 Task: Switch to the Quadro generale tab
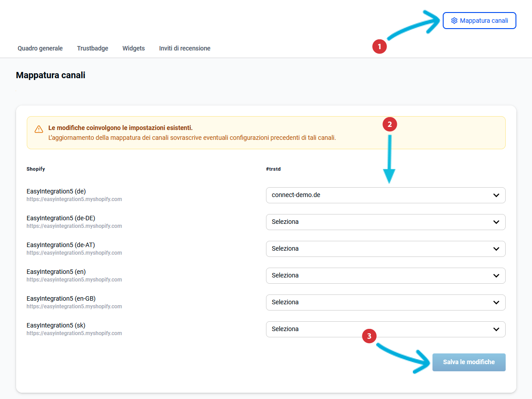pyautogui.click(x=40, y=48)
